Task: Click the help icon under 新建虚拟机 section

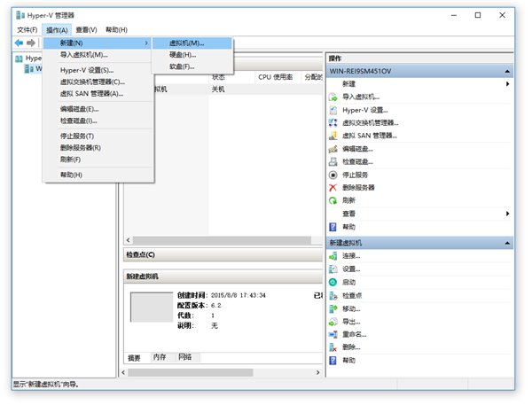Action: click(332, 360)
